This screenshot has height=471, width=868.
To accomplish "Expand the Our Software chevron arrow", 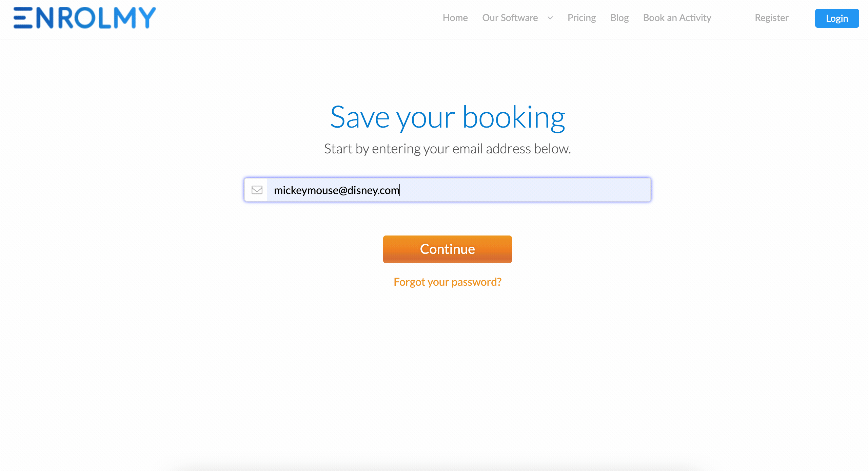I will click(x=550, y=18).
